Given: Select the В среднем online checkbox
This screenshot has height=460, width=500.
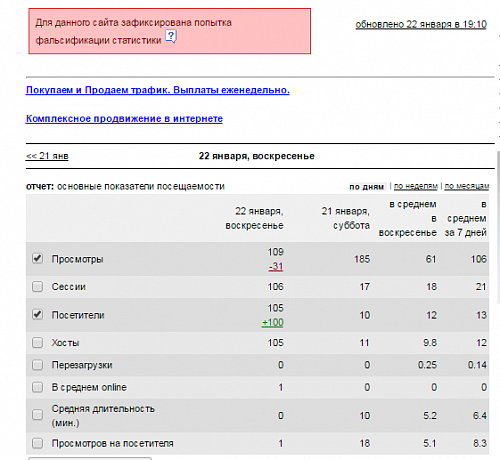Looking at the screenshot, I should click(37, 387).
